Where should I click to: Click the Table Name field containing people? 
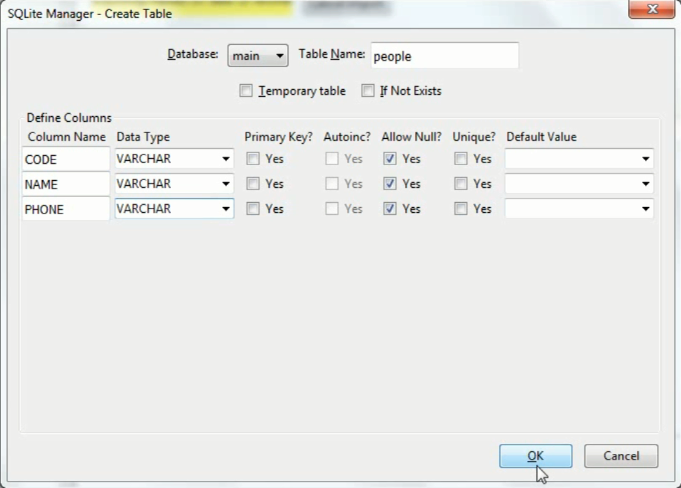(445, 56)
